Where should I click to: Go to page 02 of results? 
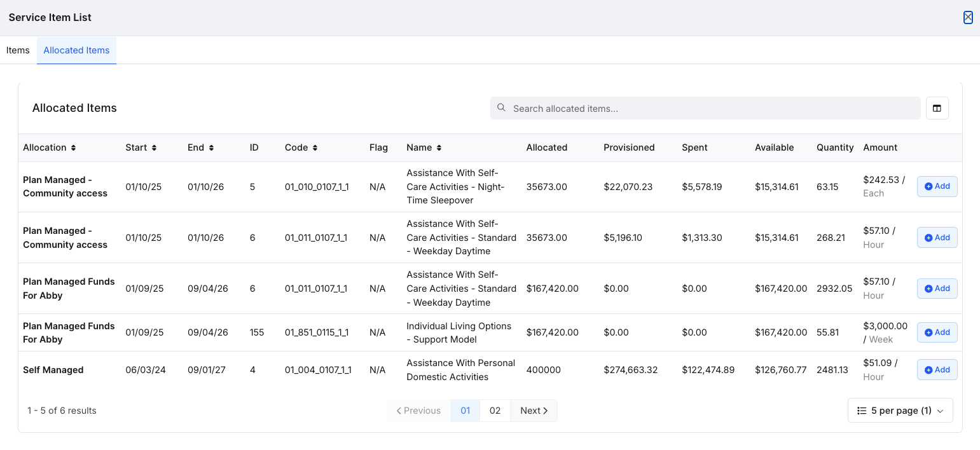coord(495,411)
